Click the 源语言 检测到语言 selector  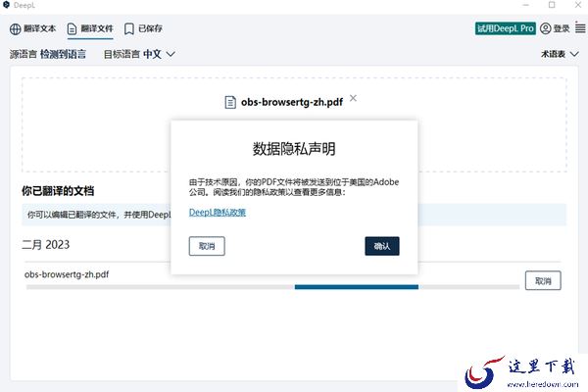coord(48,55)
